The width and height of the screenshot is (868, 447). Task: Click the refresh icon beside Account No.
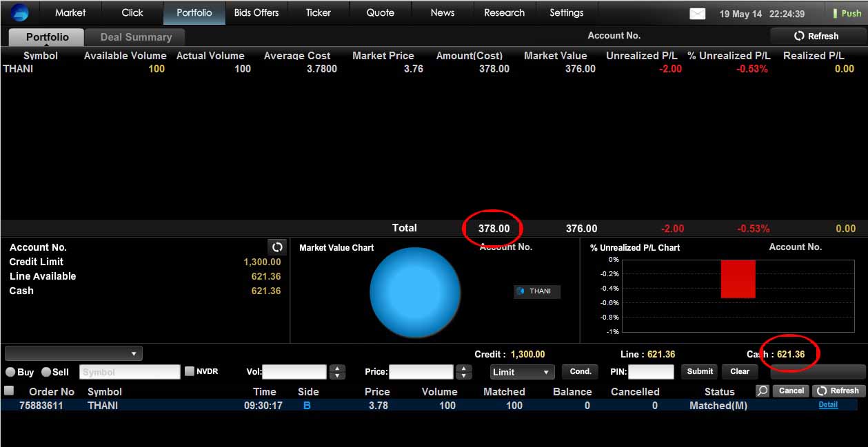[x=276, y=247]
